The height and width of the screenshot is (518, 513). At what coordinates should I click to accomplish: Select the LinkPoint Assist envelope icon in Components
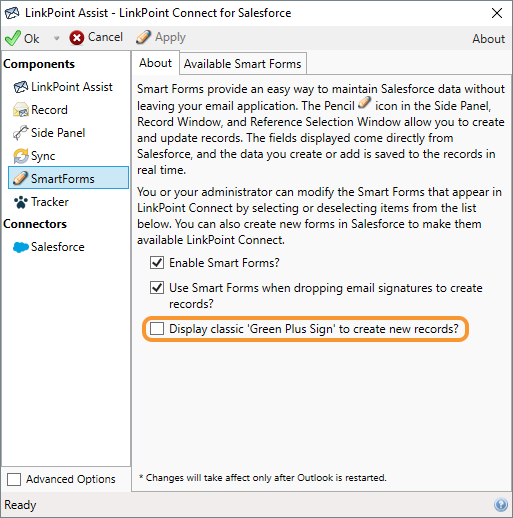21,87
